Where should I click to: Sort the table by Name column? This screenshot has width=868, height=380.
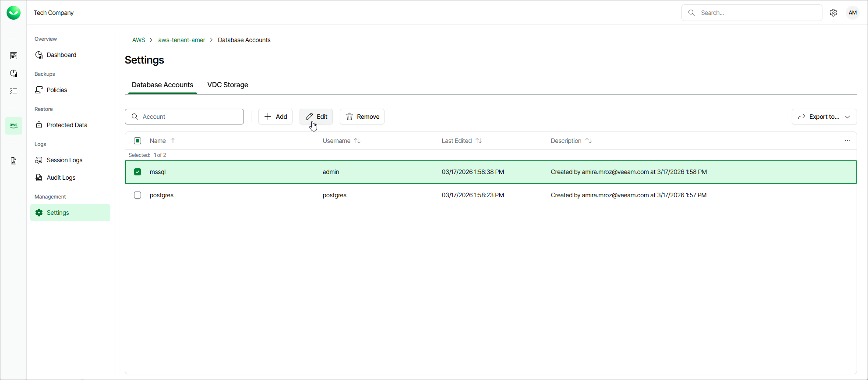162,141
